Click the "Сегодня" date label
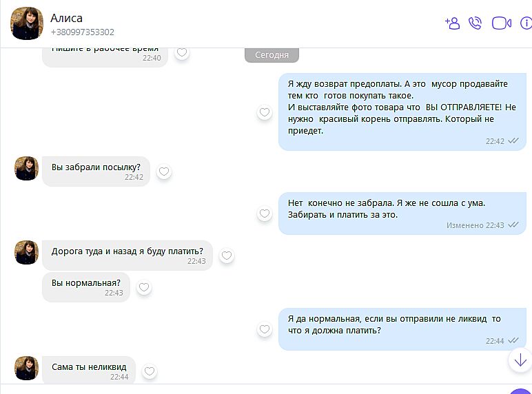Screen dimensions: 532x394 272,55
